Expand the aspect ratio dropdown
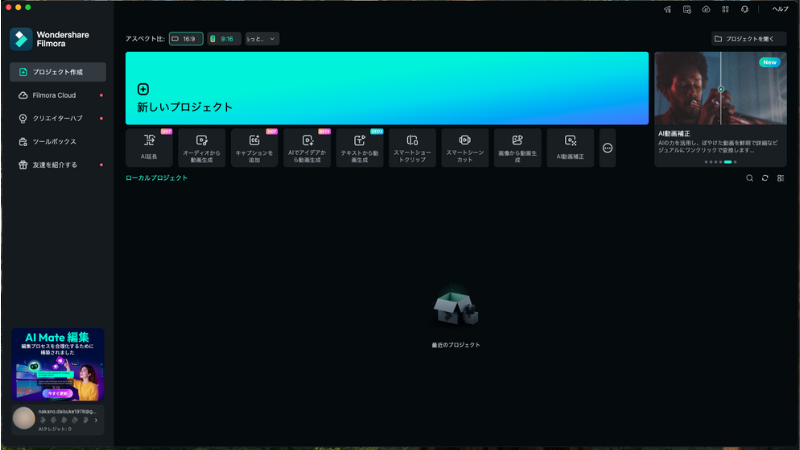 (262, 39)
